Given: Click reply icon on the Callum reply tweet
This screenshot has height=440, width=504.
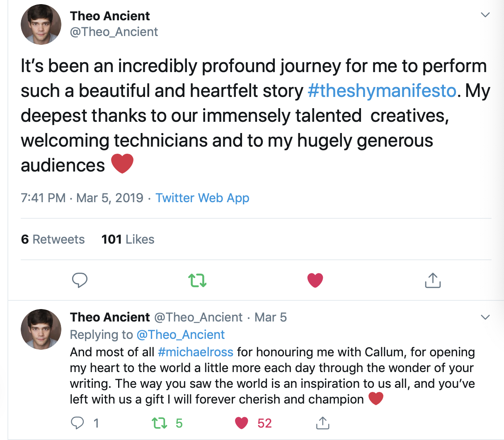Looking at the screenshot, I should (x=78, y=423).
